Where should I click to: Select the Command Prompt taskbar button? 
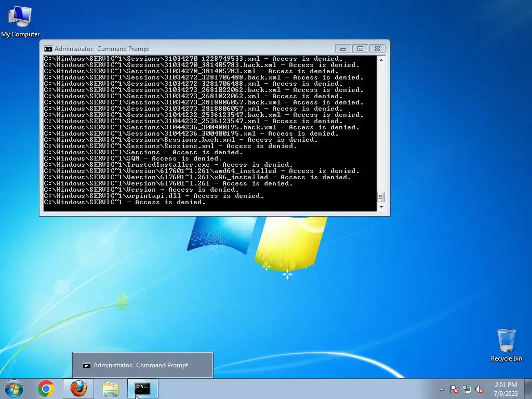pyautogui.click(x=142, y=389)
